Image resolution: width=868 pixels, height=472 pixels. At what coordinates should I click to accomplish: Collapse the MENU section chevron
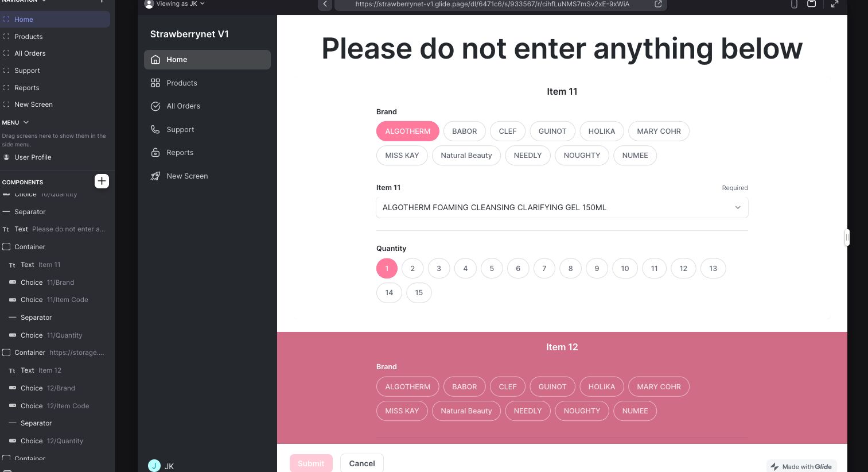[26, 122]
